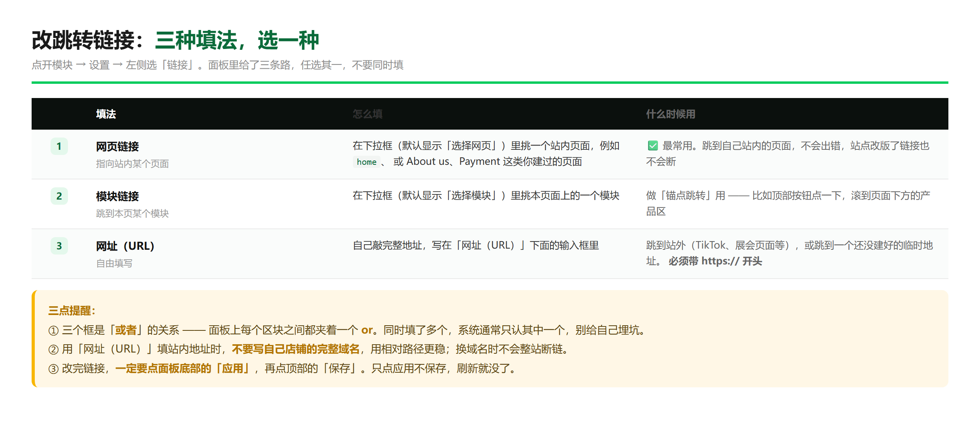
Task: Click the text 做「锚点跳转」用 in row two
Action: point(686,196)
